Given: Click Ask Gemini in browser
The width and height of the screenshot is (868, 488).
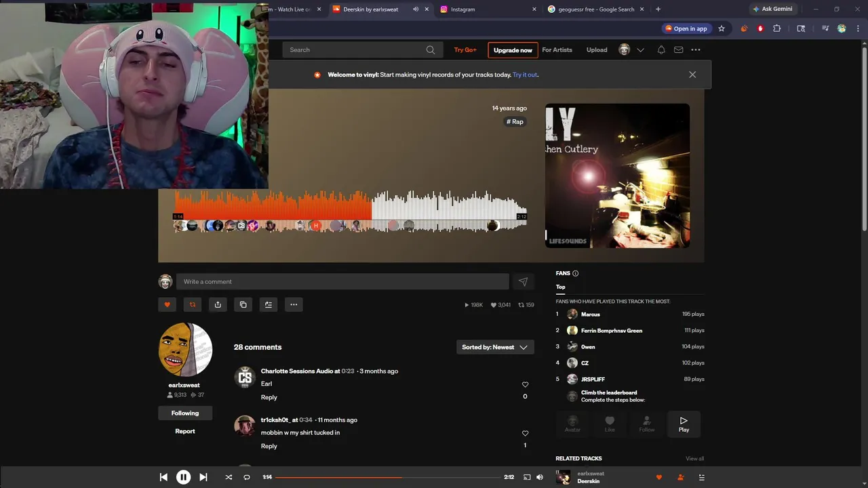Looking at the screenshot, I should pyautogui.click(x=772, y=9).
